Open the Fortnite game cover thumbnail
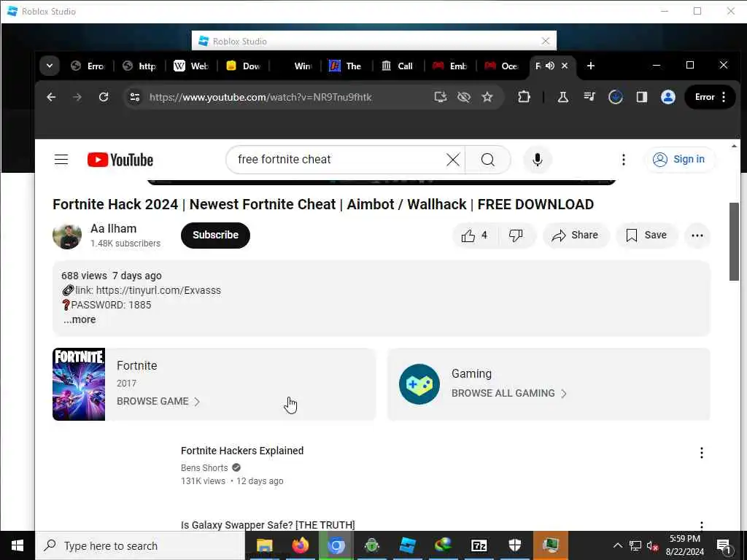The height and width of the screenshot is (560, 747). (x=79, y=384)
